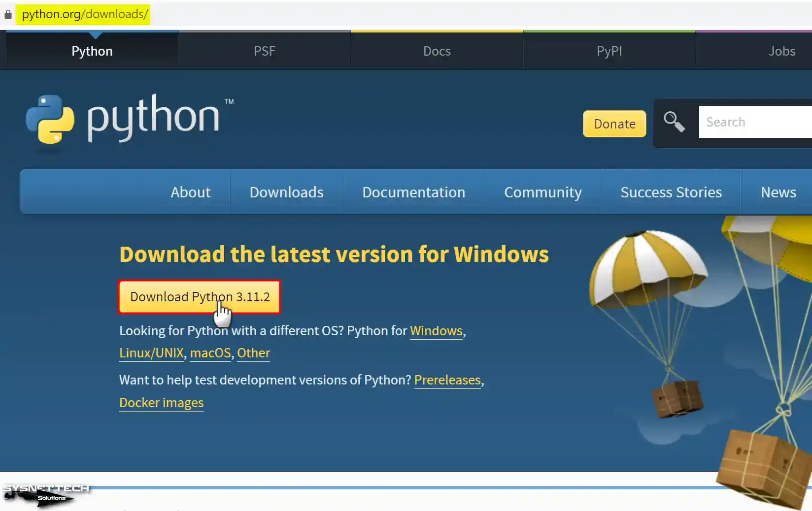The image size is (812, 511).
Task: Click Download Python 3.11.2 button
Action: (x=200, y=297)
